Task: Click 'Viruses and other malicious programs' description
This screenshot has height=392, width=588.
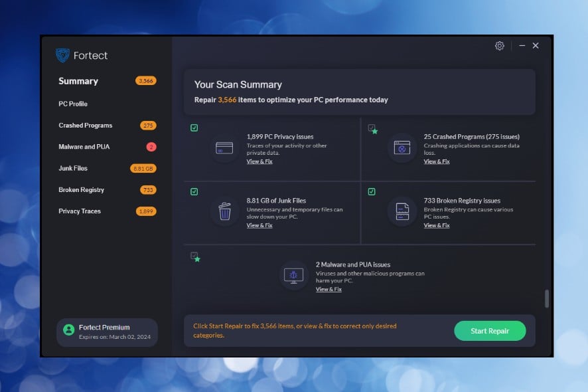Action: click(x=370, y=277)
